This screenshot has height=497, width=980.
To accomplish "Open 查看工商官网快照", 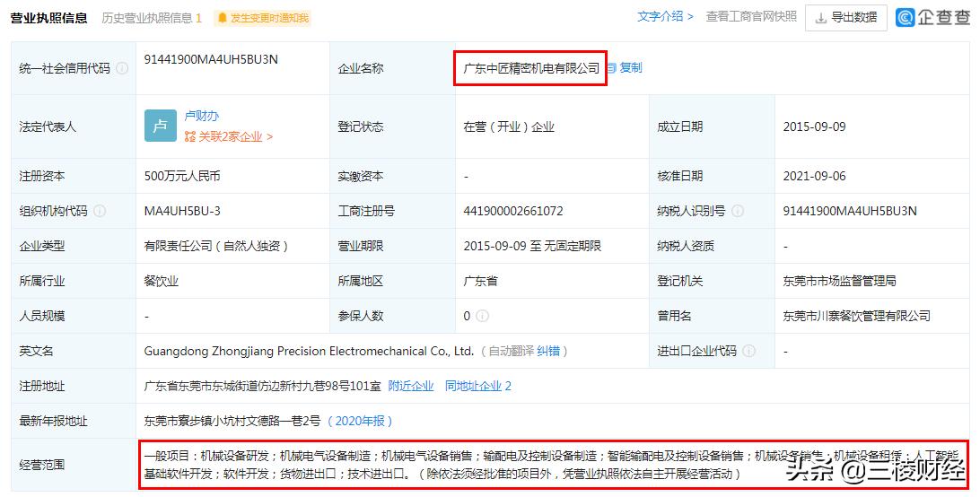I will click(751, 17).
